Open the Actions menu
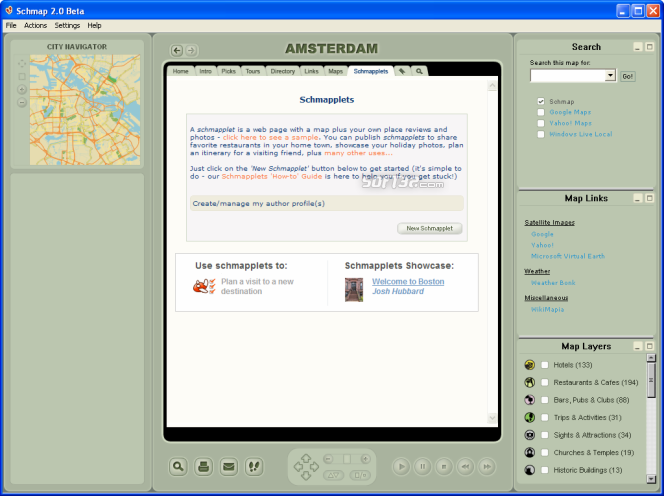 [35, 25]
